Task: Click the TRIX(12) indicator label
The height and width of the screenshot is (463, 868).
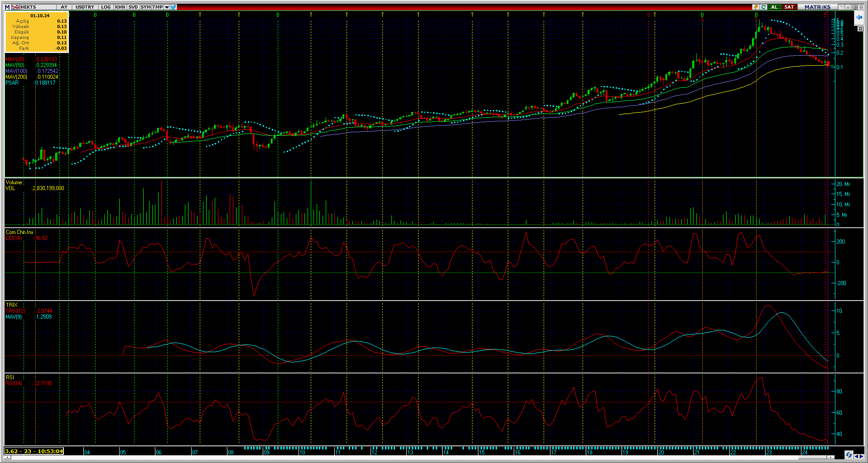Action: 15,311
